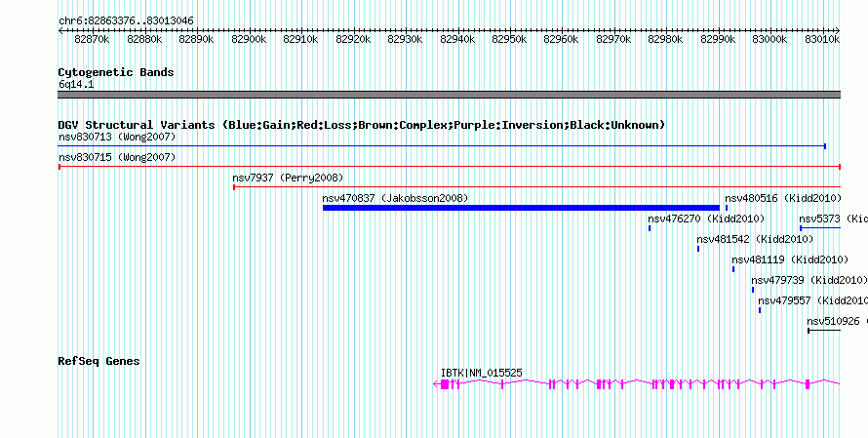Click the ruler's right end arrow

tap(838, 30)
